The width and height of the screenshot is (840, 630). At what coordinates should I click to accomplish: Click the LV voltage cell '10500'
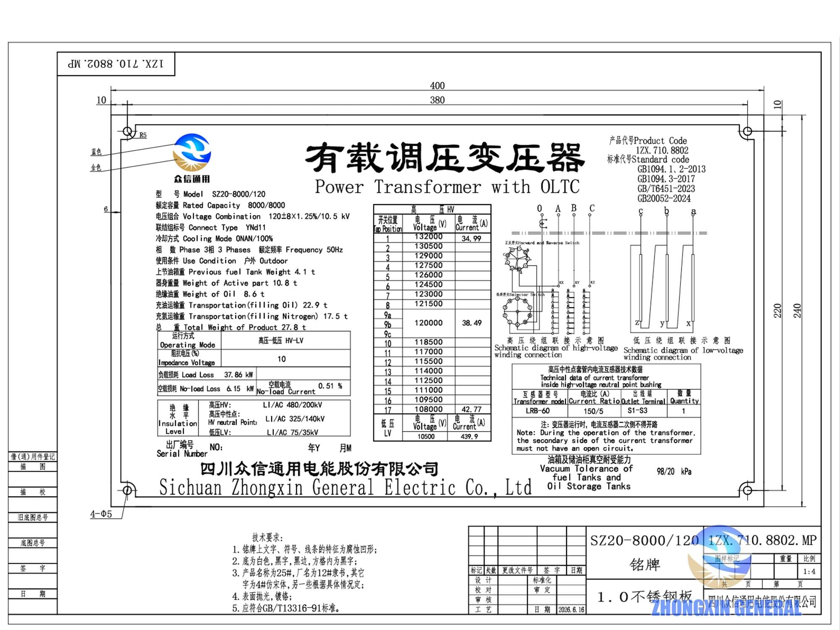pyautogui.click(x=426, y=436)
